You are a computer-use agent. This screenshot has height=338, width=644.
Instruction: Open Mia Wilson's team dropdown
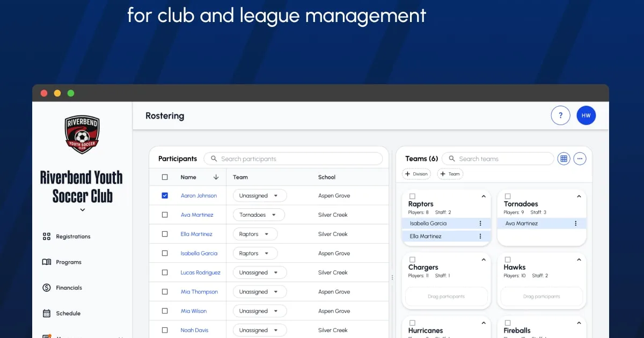click(x=260, y=312)
